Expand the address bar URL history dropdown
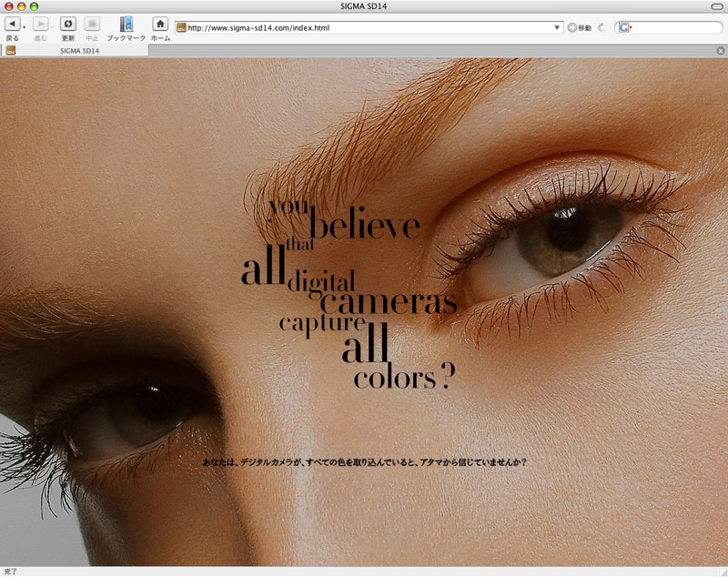728x577 pixels. [557, 28]
